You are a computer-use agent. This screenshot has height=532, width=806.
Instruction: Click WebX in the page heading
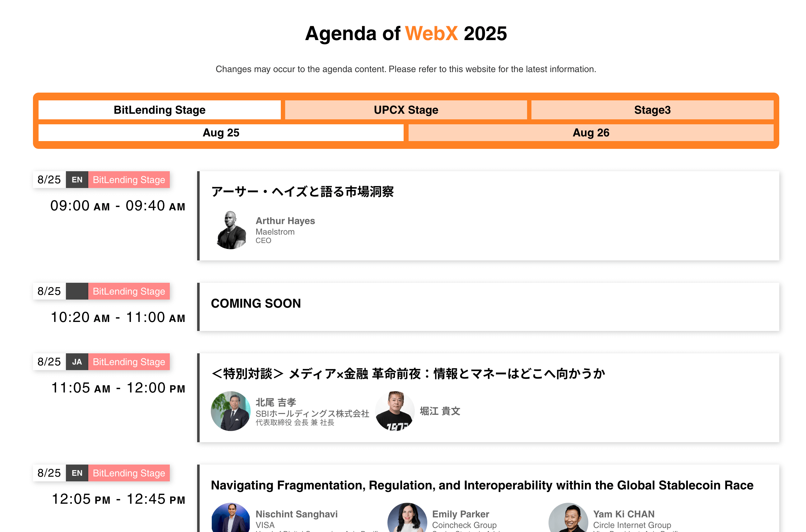click(432, 33)
